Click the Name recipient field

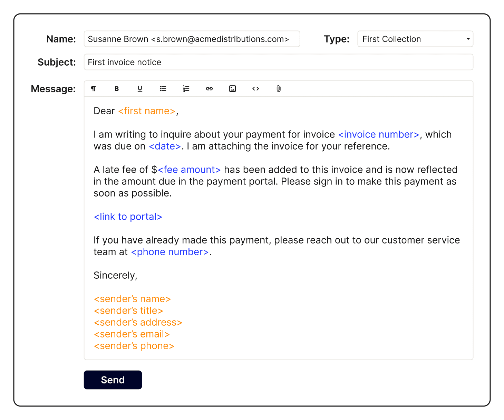192,39
